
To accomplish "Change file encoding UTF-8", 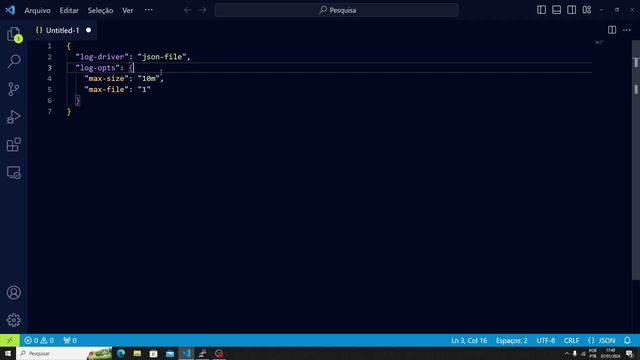I will pyautogui.click(x=546, y=340).
